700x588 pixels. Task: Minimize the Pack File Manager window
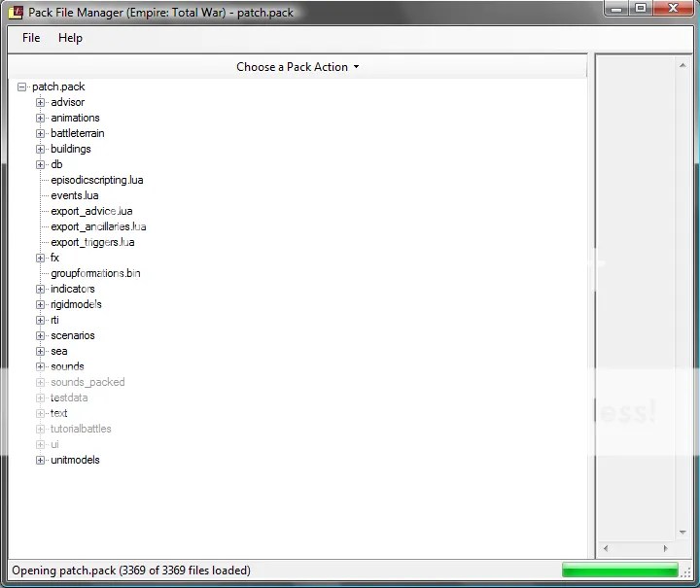point(616,9)
